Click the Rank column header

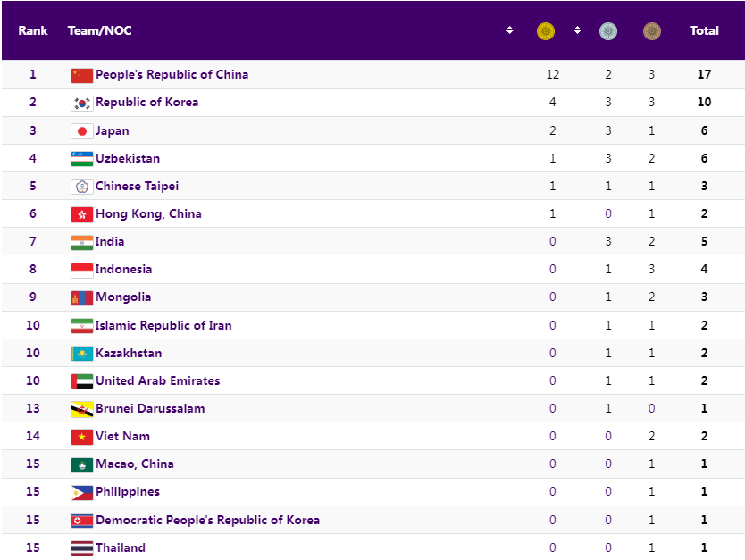click(x=33, y=30)
